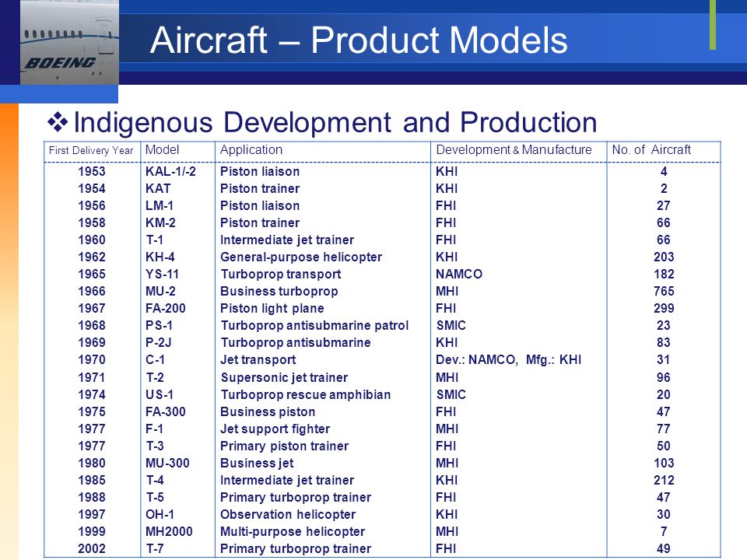Select the 'KM-2' model cell
The image size is (747, 560).
point(160,223)
